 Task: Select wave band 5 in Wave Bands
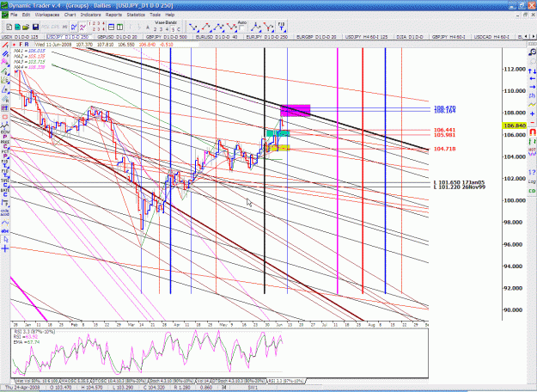pyautogui.click(x=173, y=29)
